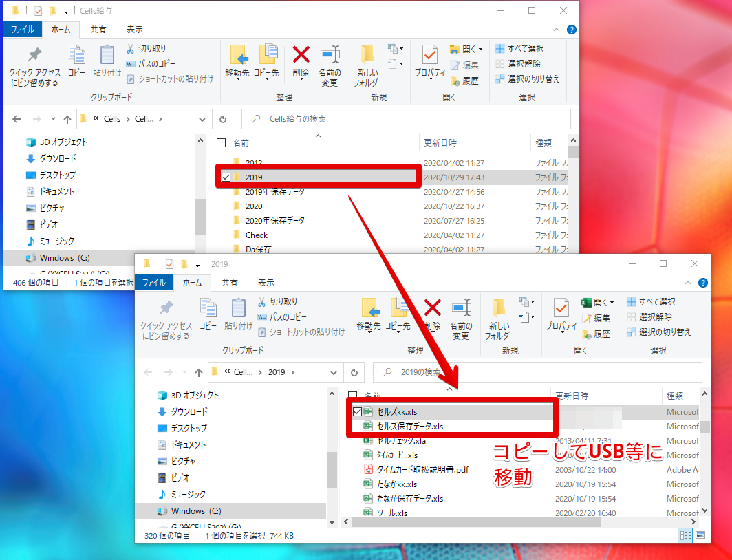The height and width of the screenshot is (560, 732).
Task: Uncheck the セルズkk.xls file checkbox
Action: click(357, 411)
